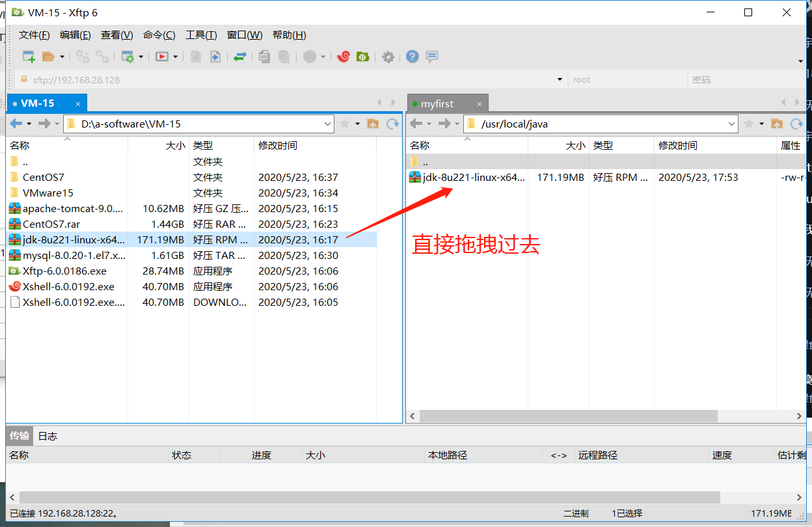Select the VMware15 folder

click(191, 193)
